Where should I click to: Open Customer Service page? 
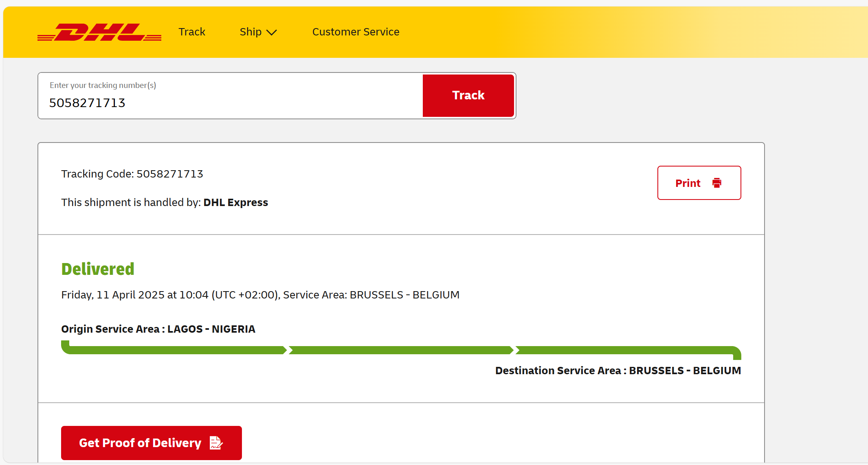356,32
